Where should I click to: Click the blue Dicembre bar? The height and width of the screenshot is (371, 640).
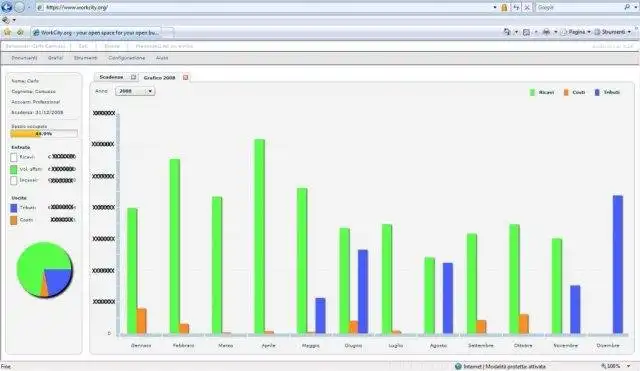click(618, 265)
